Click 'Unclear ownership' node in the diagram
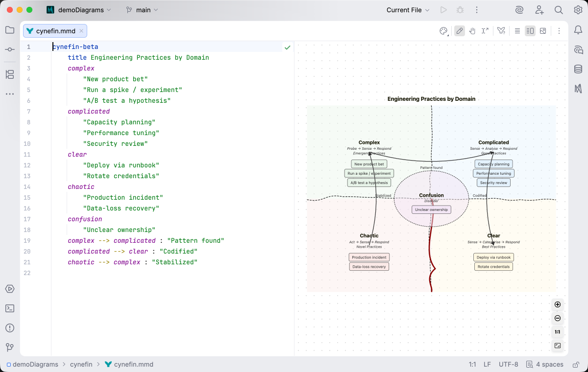 point(431,209)
